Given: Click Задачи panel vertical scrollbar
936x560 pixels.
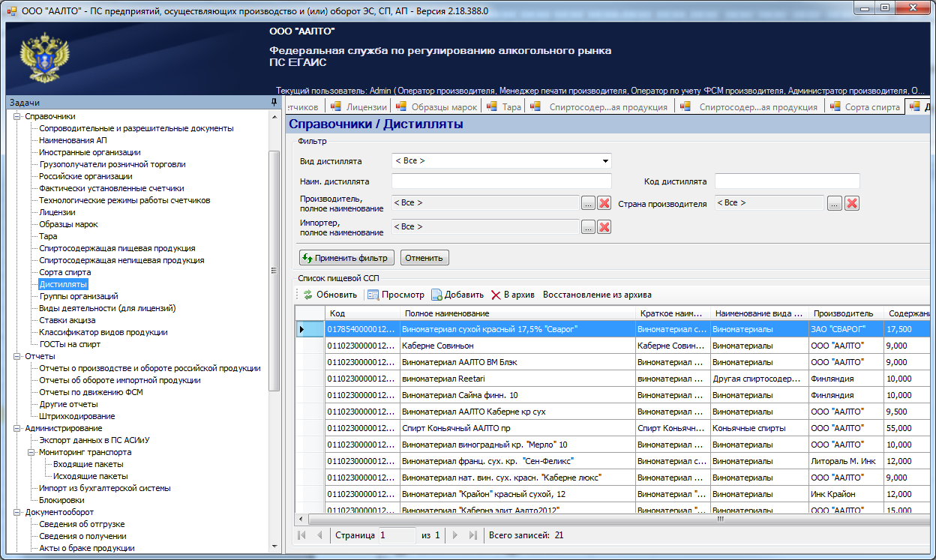Looking at the screenshot, I should [x=274, y=271].
